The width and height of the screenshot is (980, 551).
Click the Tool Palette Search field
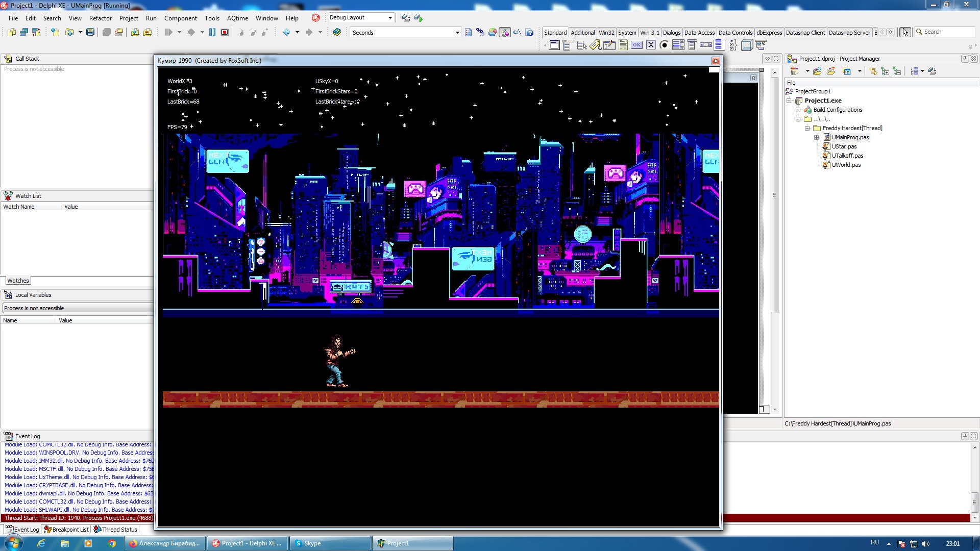[x=945, y=32]
